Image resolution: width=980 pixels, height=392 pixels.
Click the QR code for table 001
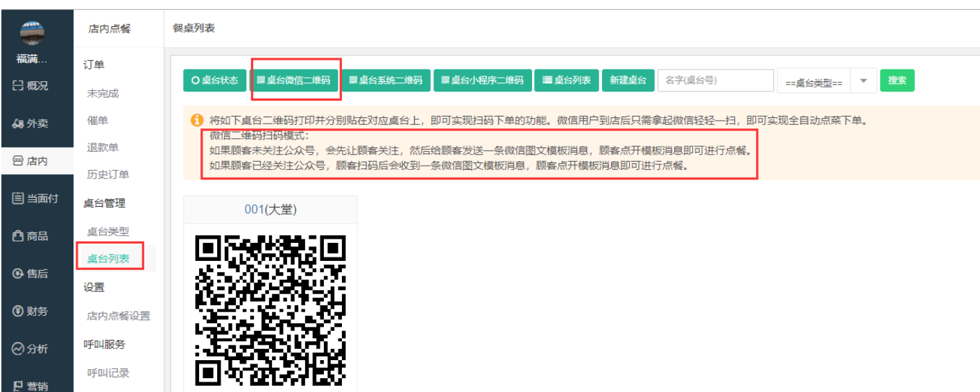(x=270, y=312)
